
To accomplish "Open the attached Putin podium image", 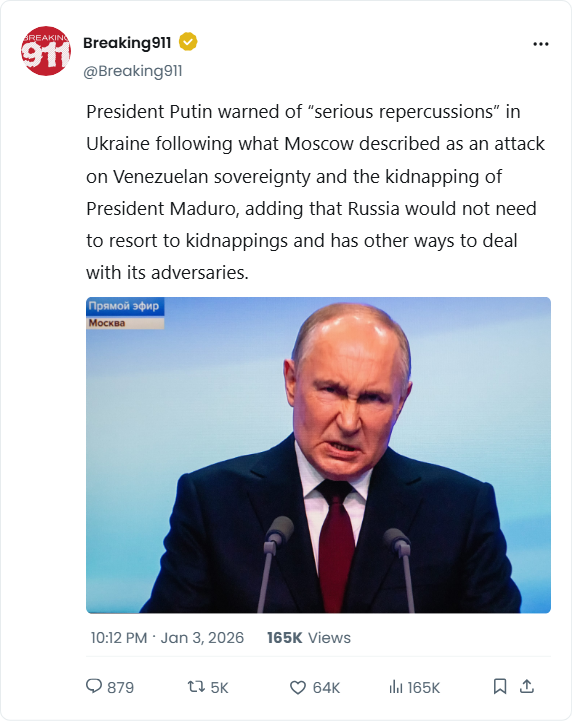I will click(318, 455).
